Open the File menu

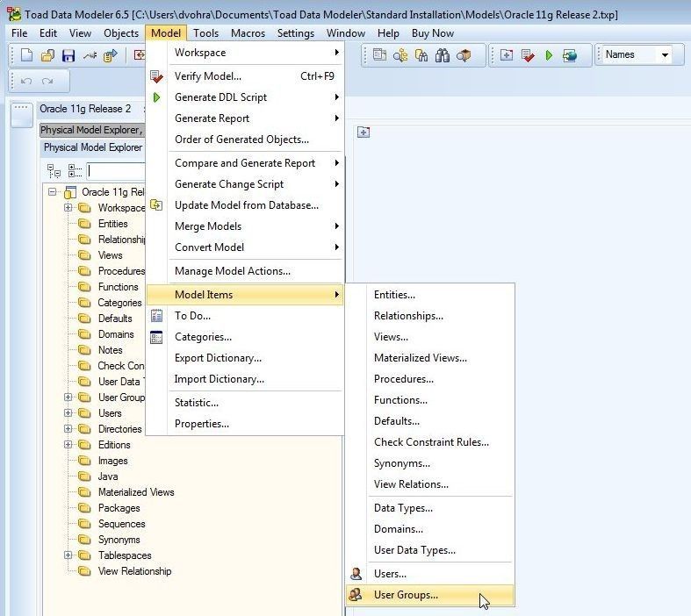pyautogui.click(x=19, y=33)
